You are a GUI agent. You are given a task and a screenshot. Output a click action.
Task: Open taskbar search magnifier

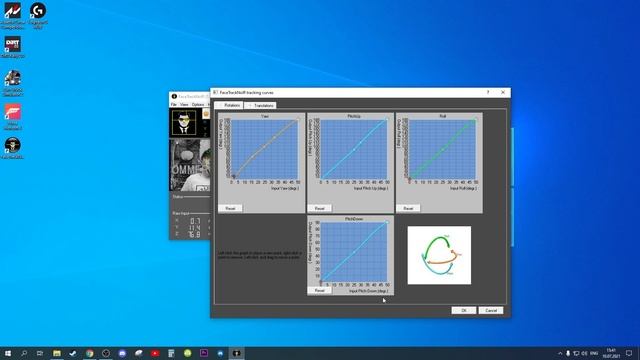pos(24,353)
